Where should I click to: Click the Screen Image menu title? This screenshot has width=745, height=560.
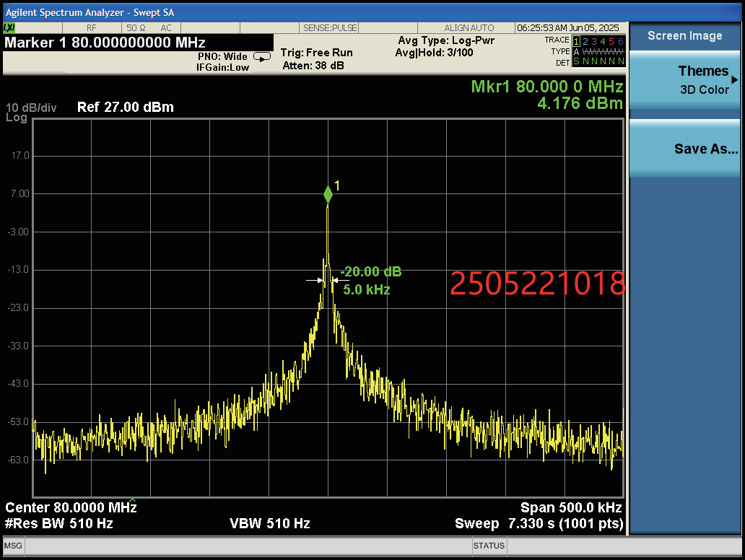pyautogui.click(x=684, y=35)
